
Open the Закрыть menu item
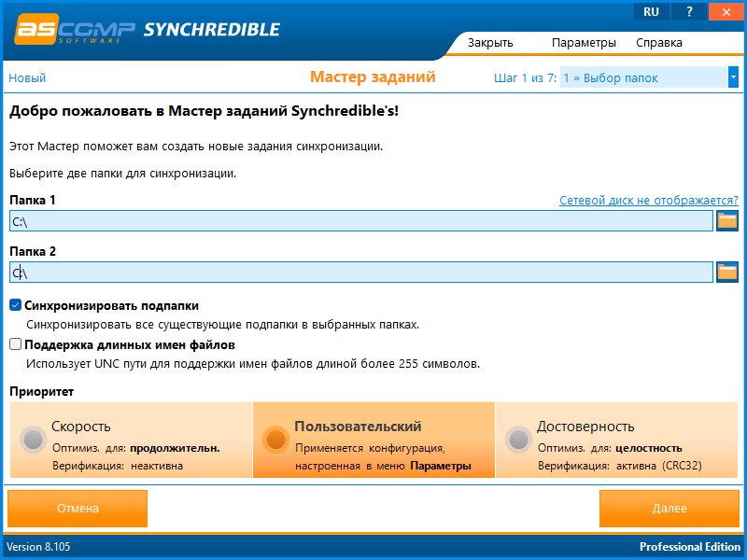[490, 42]
